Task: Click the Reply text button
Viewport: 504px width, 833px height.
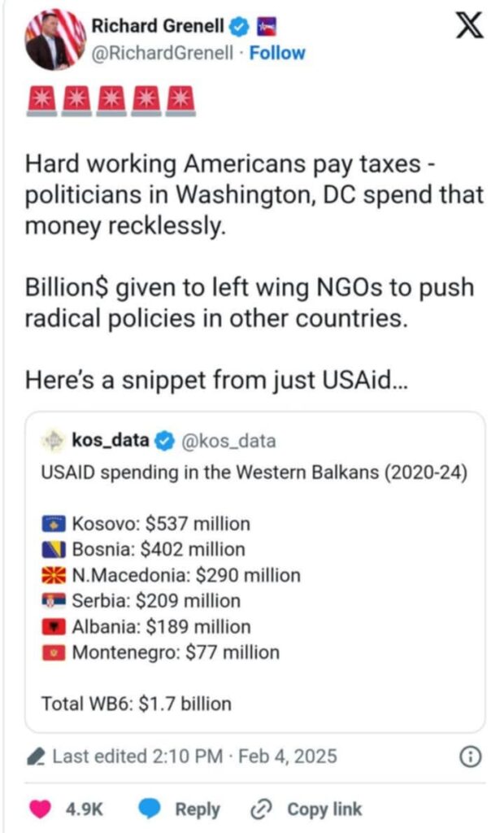Action: [x=198, y=809]
